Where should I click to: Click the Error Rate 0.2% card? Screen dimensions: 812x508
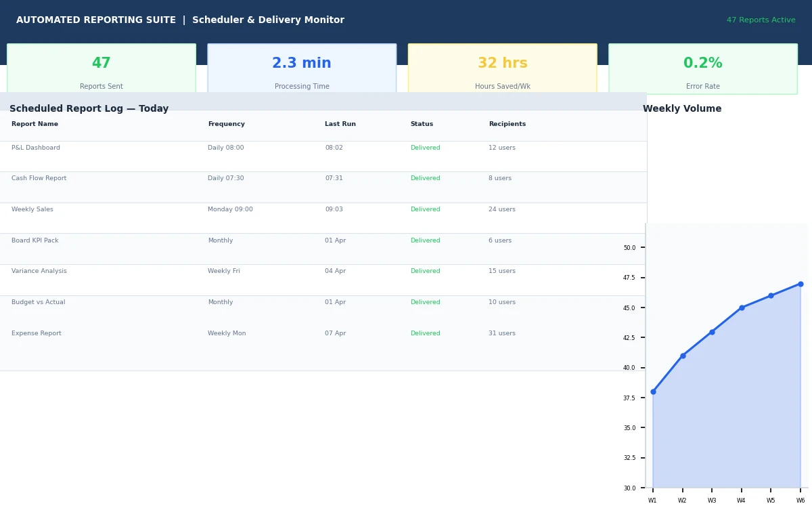[x=703, y=69]
